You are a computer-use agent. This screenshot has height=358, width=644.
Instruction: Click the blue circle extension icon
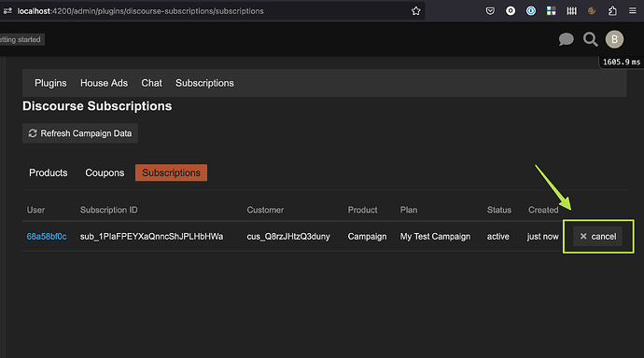coord(531,11)
